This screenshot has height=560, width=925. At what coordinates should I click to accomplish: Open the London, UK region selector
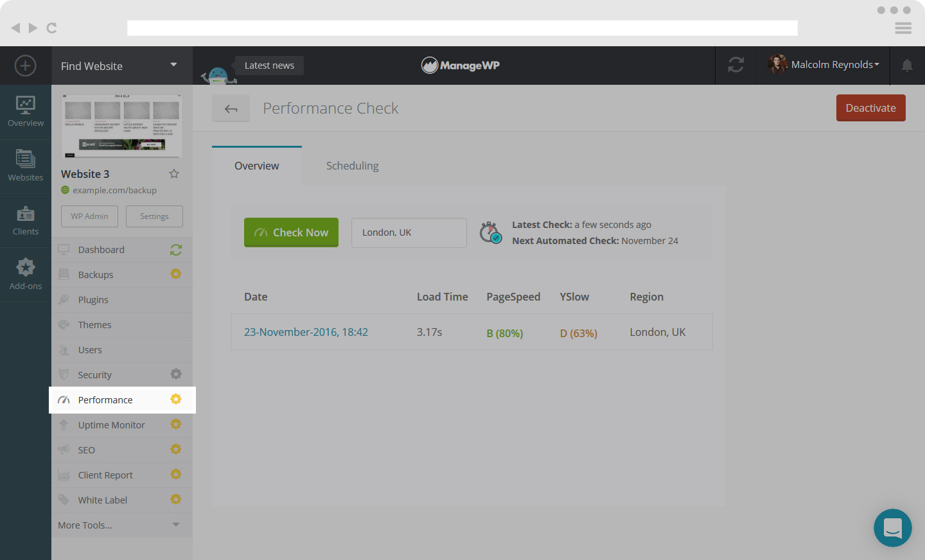pos(409,232)
